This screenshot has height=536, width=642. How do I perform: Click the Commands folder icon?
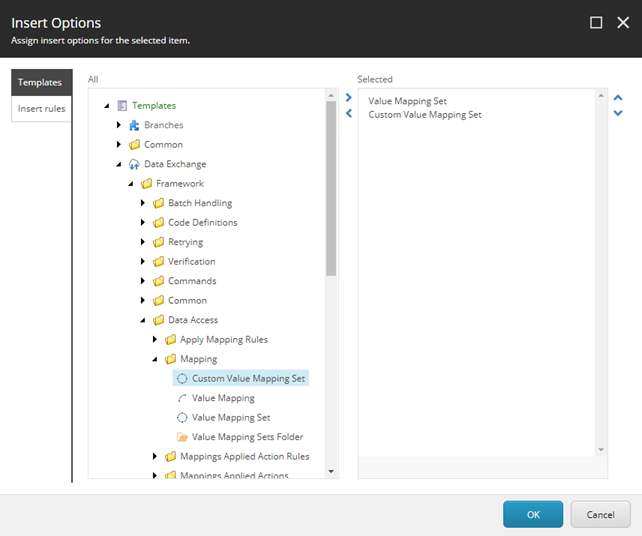(158, 281)
